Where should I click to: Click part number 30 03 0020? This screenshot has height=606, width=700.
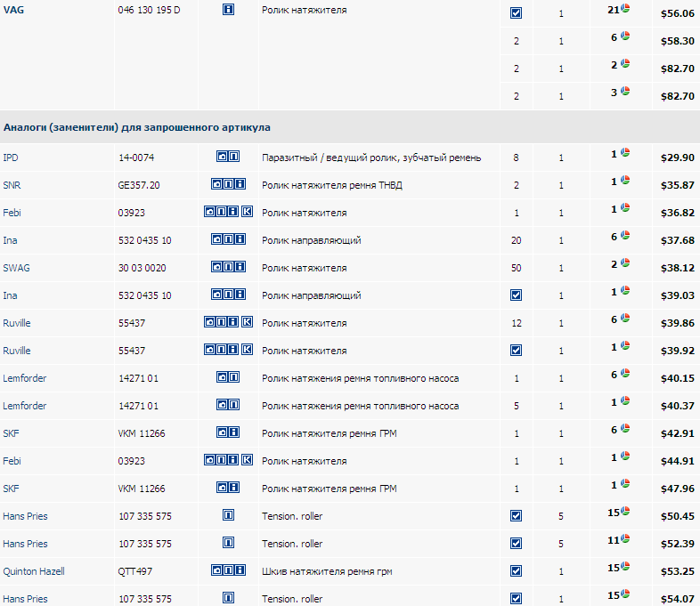(x=142, y=268)
